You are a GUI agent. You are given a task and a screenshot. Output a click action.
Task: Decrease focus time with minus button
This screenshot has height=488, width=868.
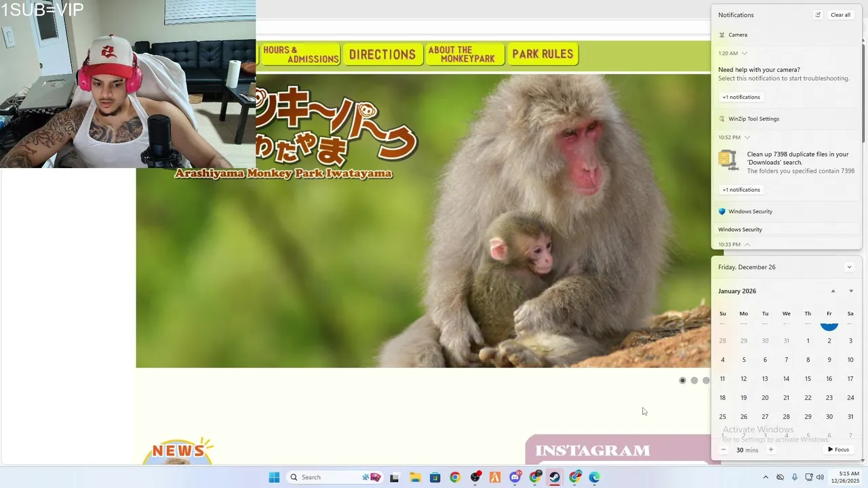[x=723, y=449]
